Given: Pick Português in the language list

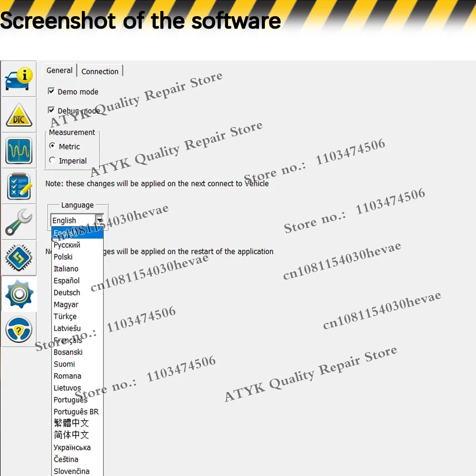Looking at the screenshot, I should click(78, 399).
